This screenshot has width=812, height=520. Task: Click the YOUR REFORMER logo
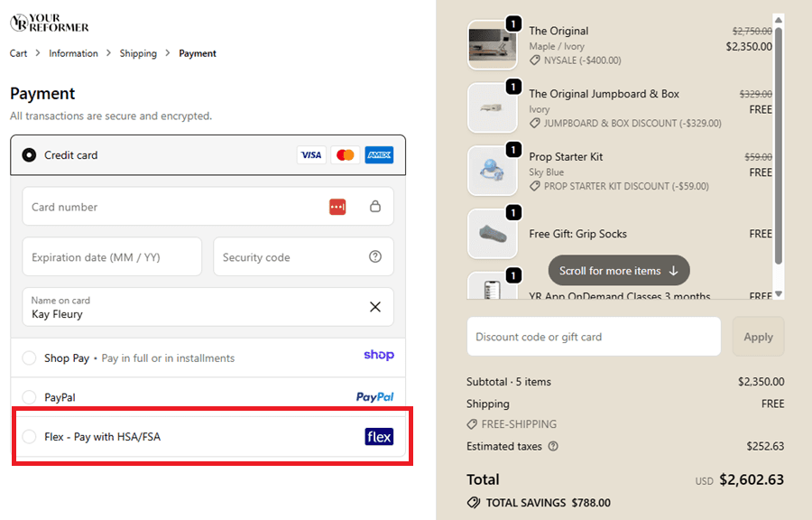coord(49,20)
